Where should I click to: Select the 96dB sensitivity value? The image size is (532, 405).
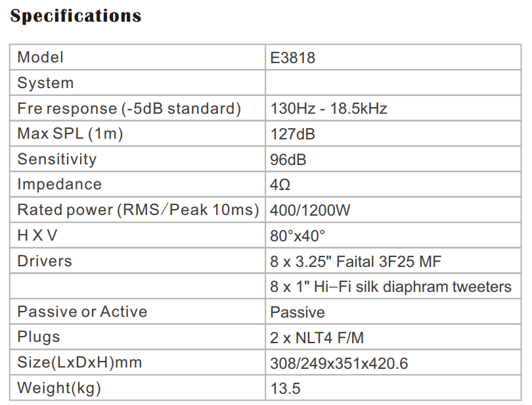pyautogui.click(x=288, y=160)
